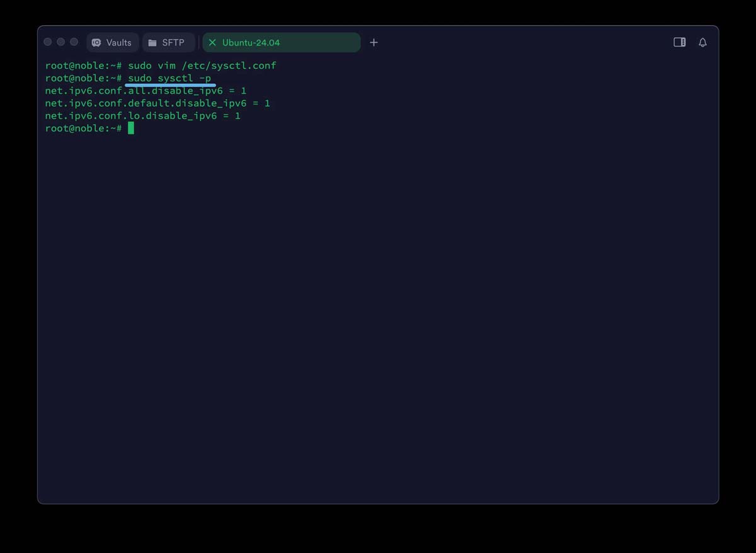Toggle the right side panel
This screenshot has width=756, height=553.
(x=679, y=42)
